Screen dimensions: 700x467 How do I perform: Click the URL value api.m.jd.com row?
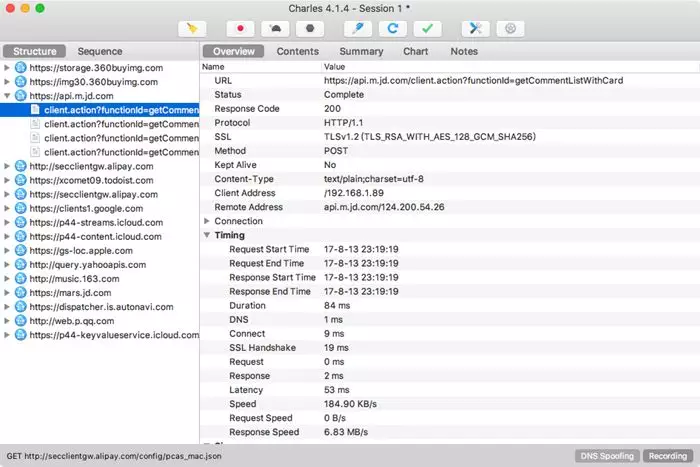(x=473, y=81)
